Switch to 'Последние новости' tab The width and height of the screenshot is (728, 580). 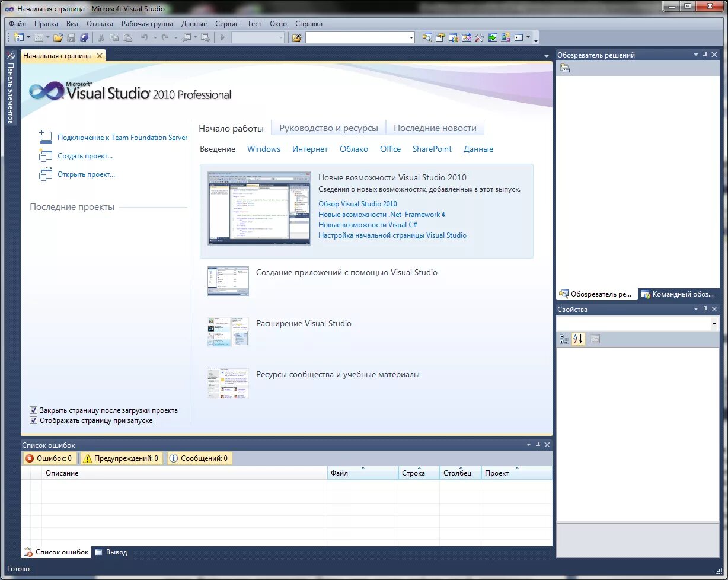(x=435, y=128)
